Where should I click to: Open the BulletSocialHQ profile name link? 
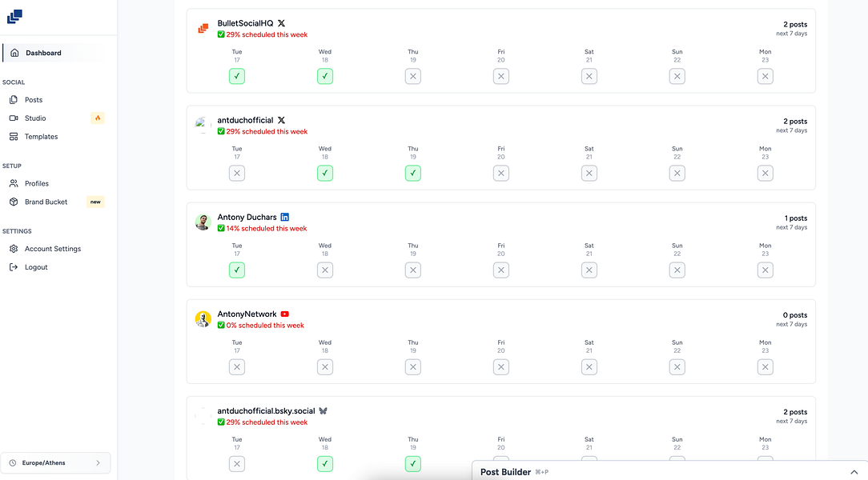(245, 23)
